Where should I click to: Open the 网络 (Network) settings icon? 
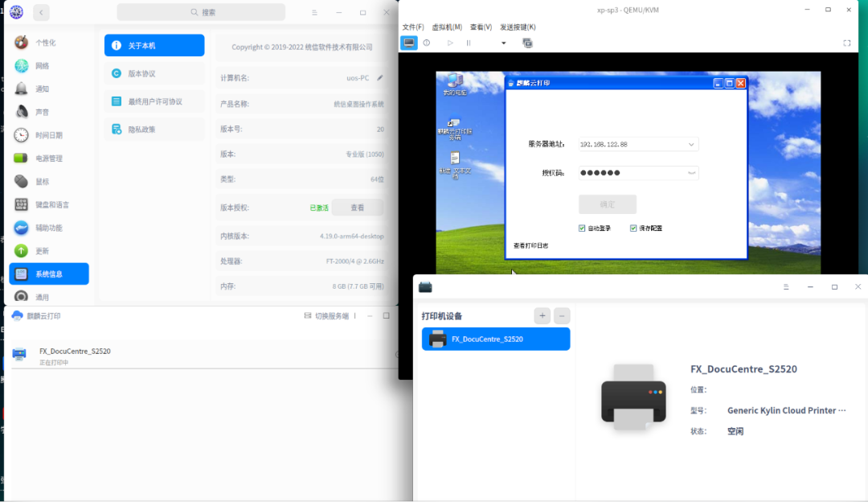click(x=20, y=66)
